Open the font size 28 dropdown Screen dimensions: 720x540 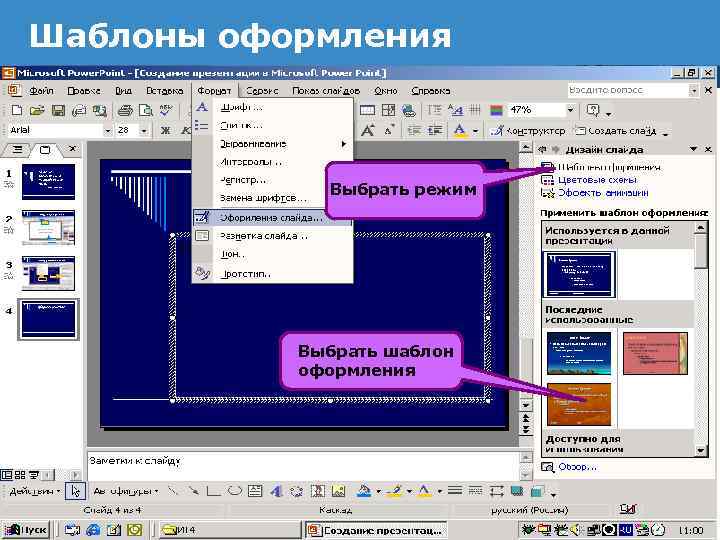(x=144, y=131)
